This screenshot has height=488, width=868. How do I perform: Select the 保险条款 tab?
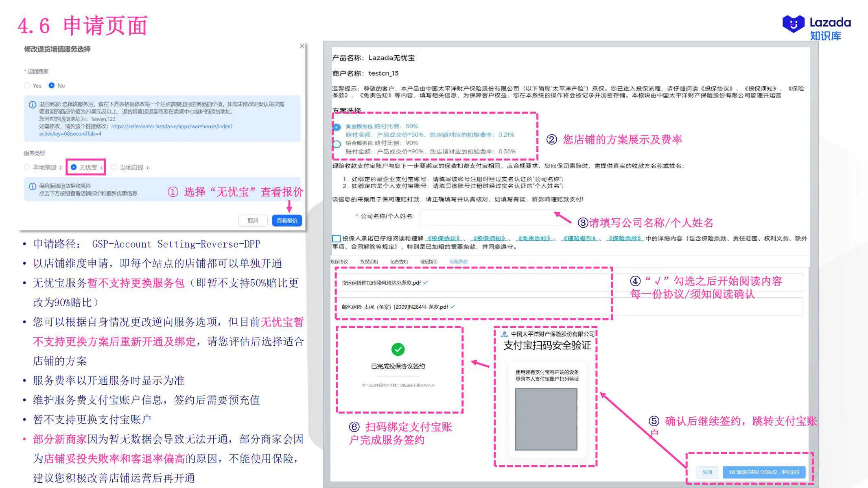click(x=459, y=261)
